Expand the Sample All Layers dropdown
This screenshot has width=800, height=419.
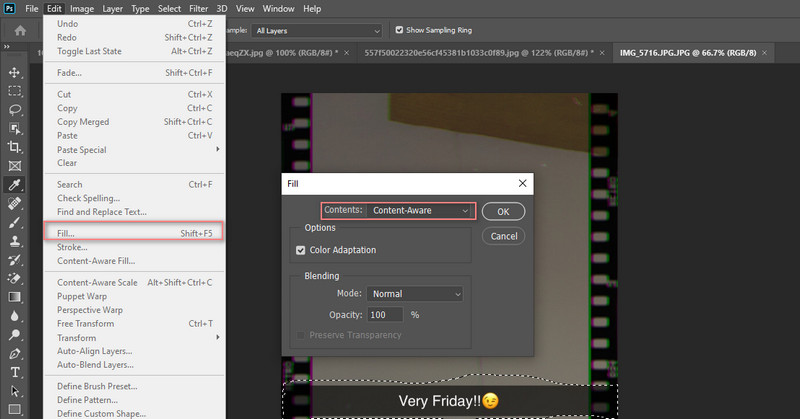[315, 30]
